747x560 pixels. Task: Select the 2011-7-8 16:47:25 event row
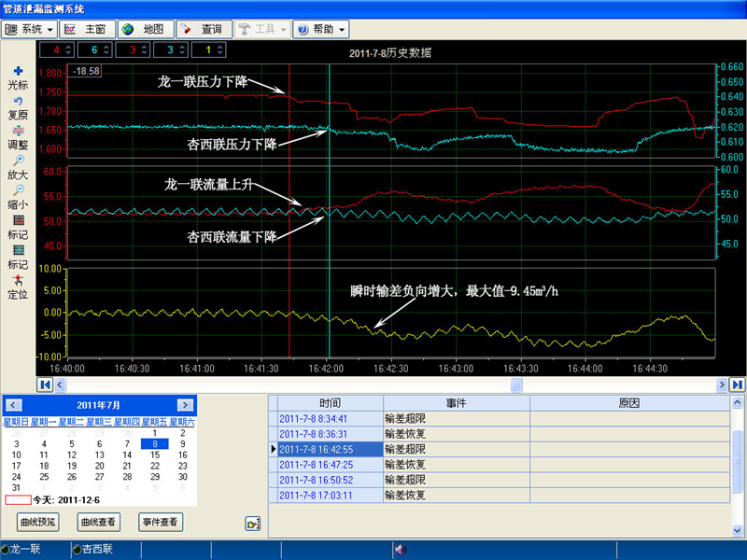coord(331,464)
